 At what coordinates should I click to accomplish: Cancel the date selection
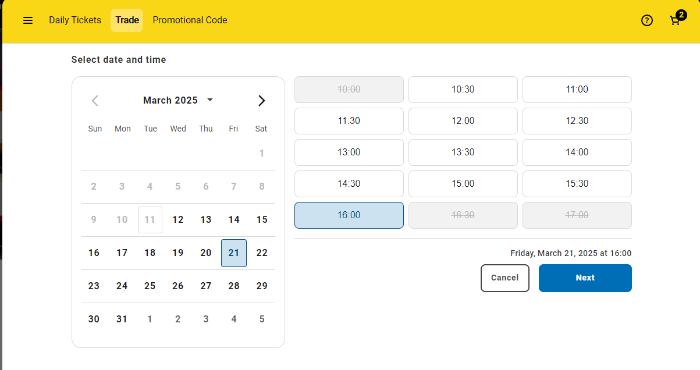tap(505, 278)
